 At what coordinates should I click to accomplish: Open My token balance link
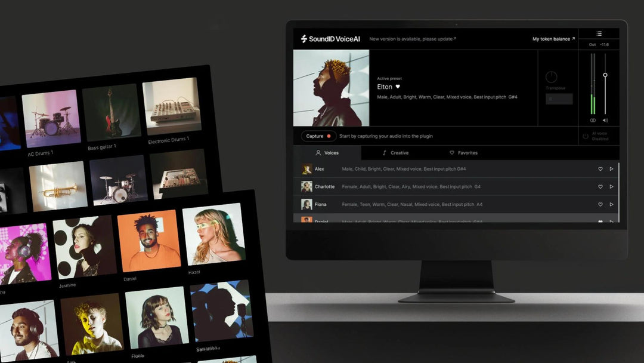553,39
